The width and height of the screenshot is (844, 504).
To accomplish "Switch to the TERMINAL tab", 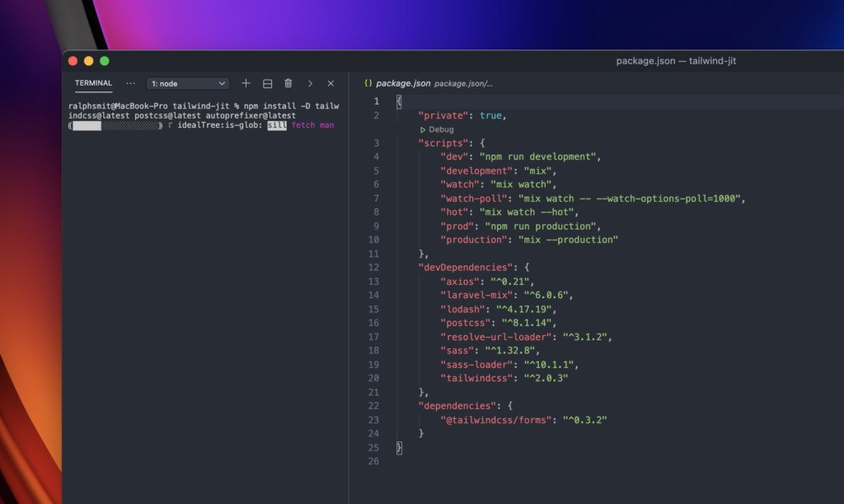I will [x=92, y=83].
